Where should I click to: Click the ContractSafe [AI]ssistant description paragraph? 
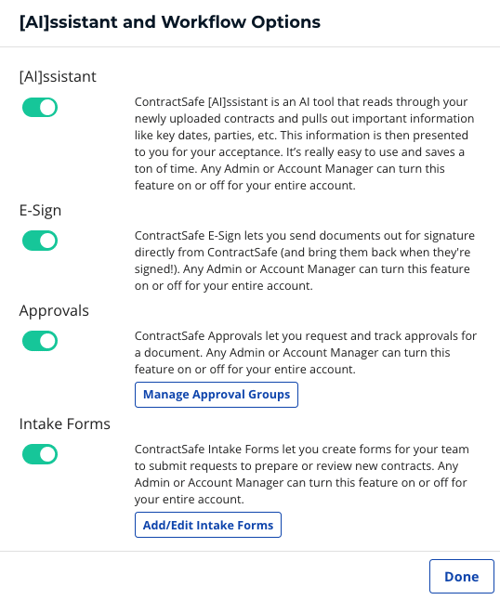point(304,143)
